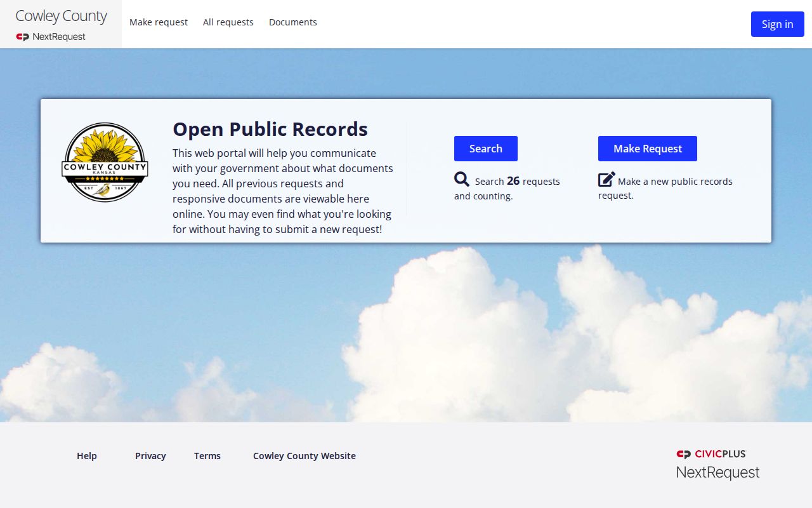Click the '26' requests count text
Viewport: 812px width, 508px height.
click(513, 181)
